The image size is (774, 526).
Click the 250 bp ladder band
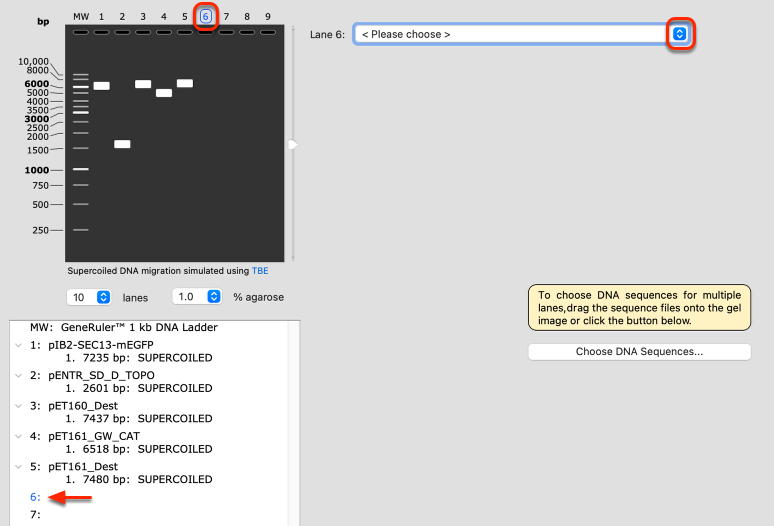click(81, 230)
